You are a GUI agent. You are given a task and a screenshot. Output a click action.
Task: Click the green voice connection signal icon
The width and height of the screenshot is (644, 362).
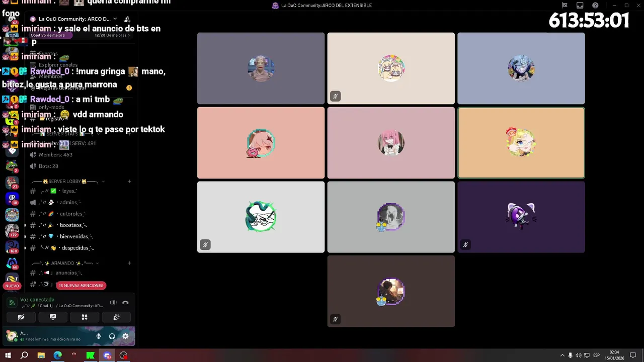pos(12,302)
